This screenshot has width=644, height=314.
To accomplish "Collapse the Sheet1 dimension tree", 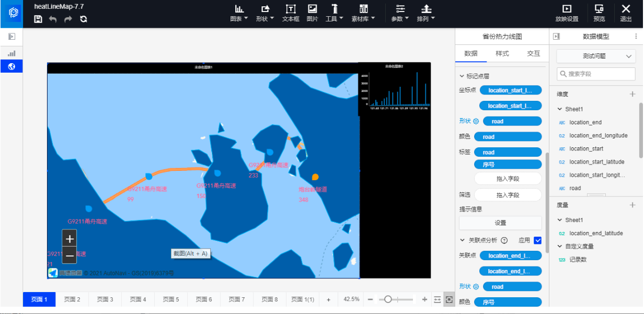I will click(x=560, y=109).
